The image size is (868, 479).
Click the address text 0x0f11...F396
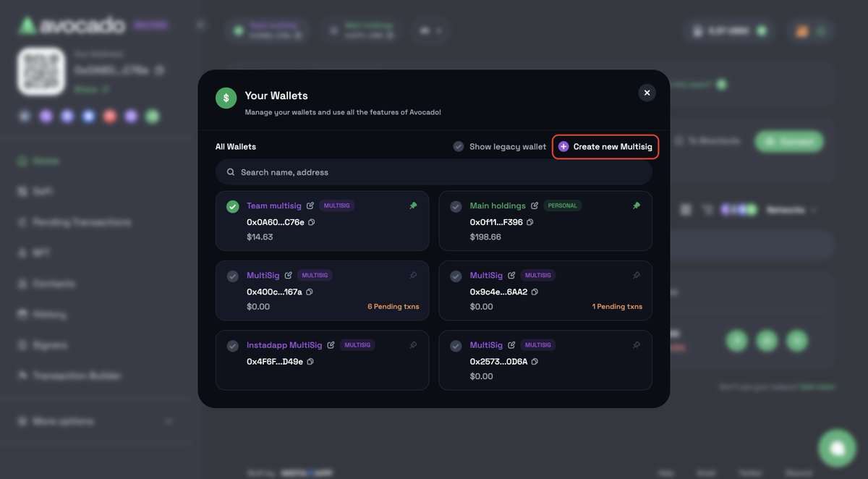pos(496,222)
